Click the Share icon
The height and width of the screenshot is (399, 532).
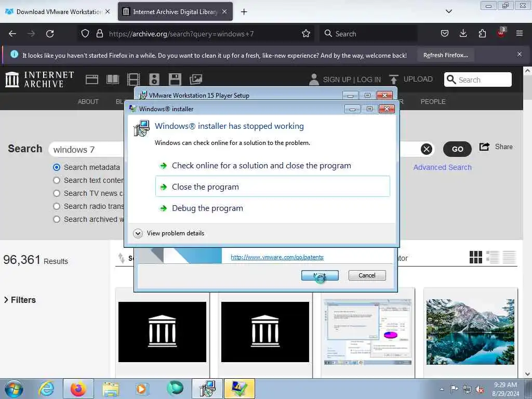click(x=484, y=147)
